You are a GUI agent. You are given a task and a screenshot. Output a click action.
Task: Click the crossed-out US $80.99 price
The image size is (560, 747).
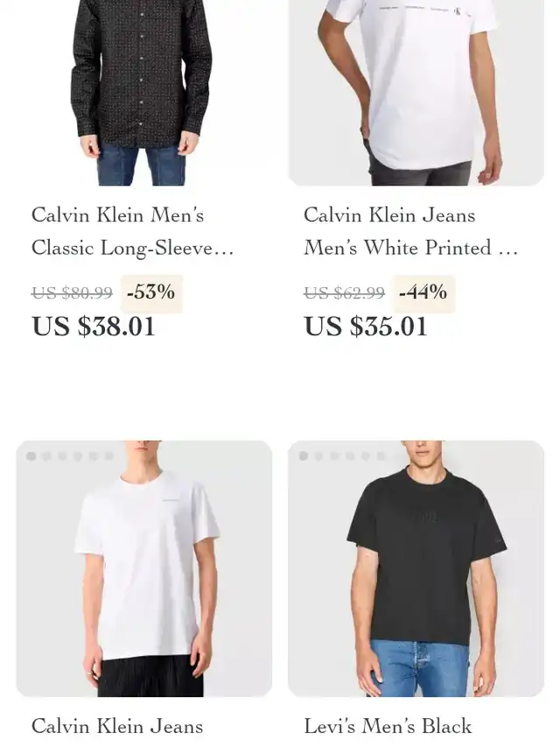click(72, 293)
